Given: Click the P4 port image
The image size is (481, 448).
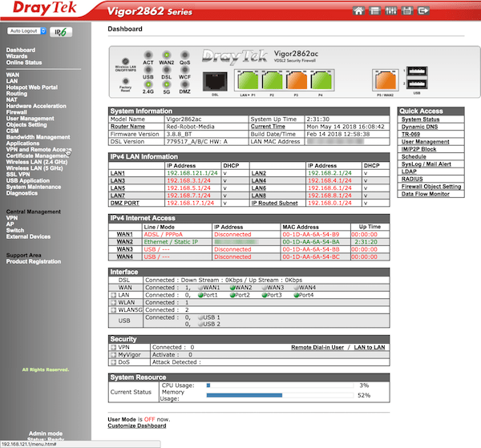Looking at the screenshot, I should (321, 80).
